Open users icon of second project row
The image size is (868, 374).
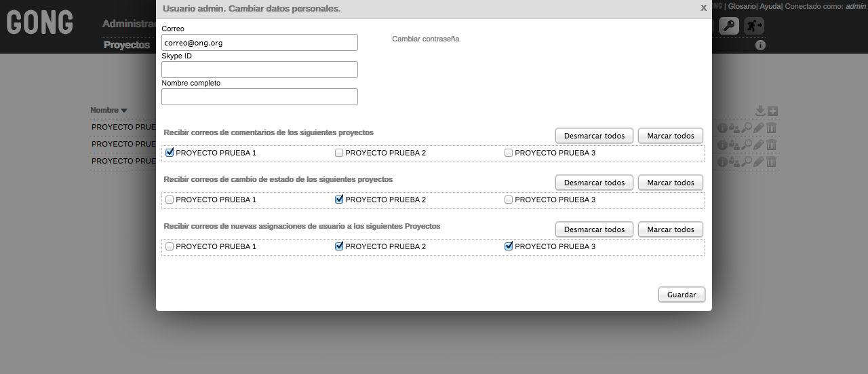(734, 145)
